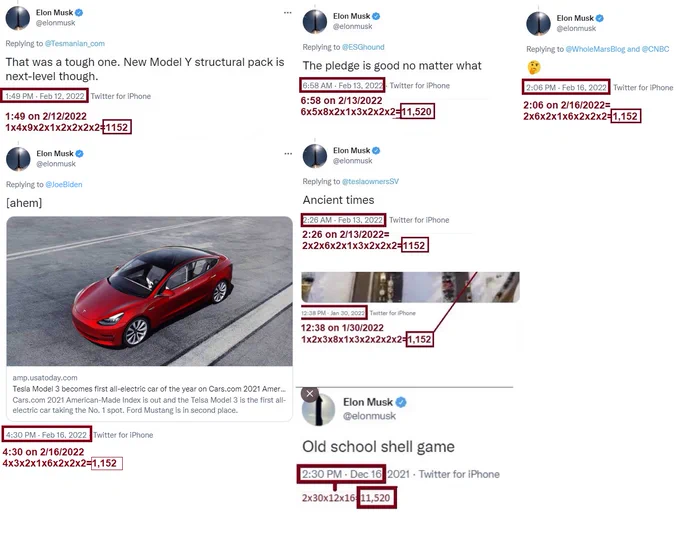Click the close X on Old school shell game tweet
The width and height of the screenshot is (680, 534).
pyautogui.click(x=310, y=394)
